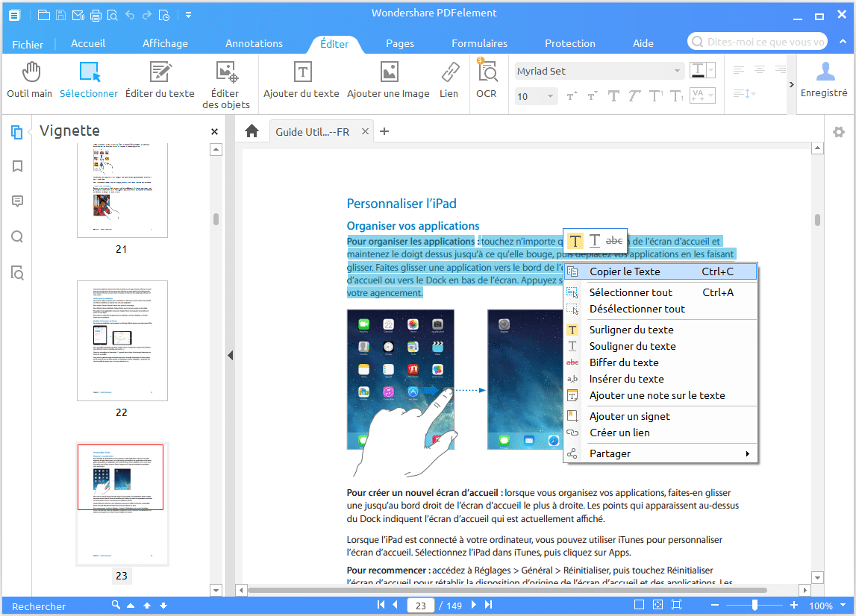This screenshot has width=856, height=616.
Task: Click the Enregistré account button
Action: [824, 81]
